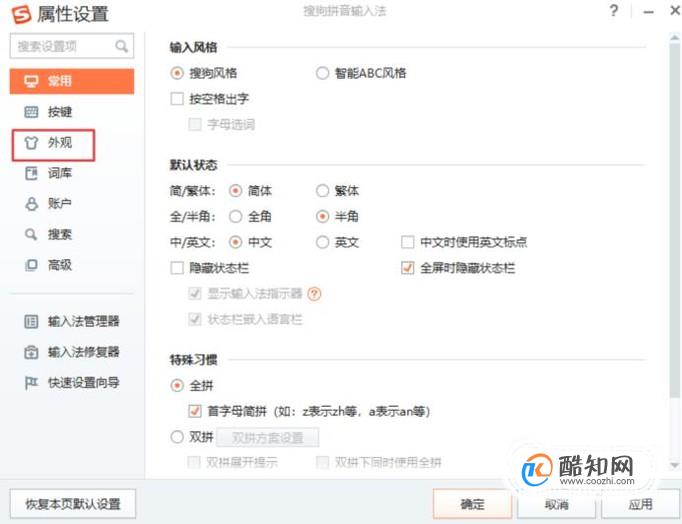This screenshot has width=682, height=524.
Task: Select 半角 radio option
Action: [322, 216]
